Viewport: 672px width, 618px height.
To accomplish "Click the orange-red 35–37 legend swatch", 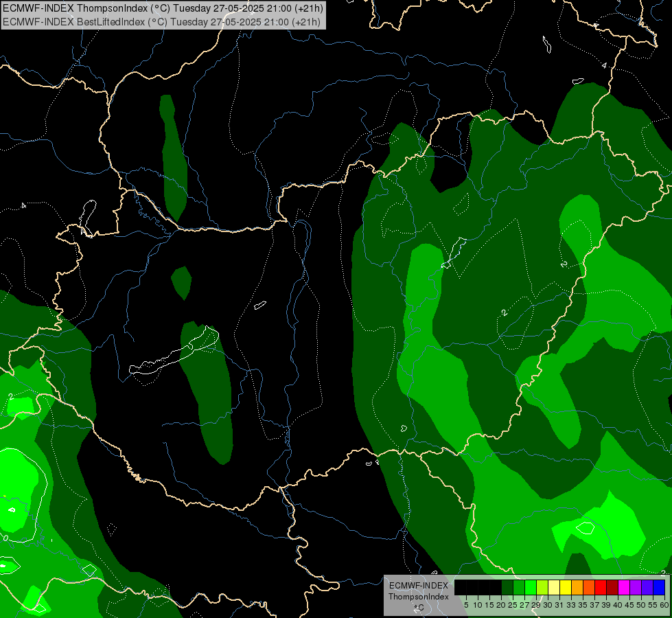I will click(589, 587).
